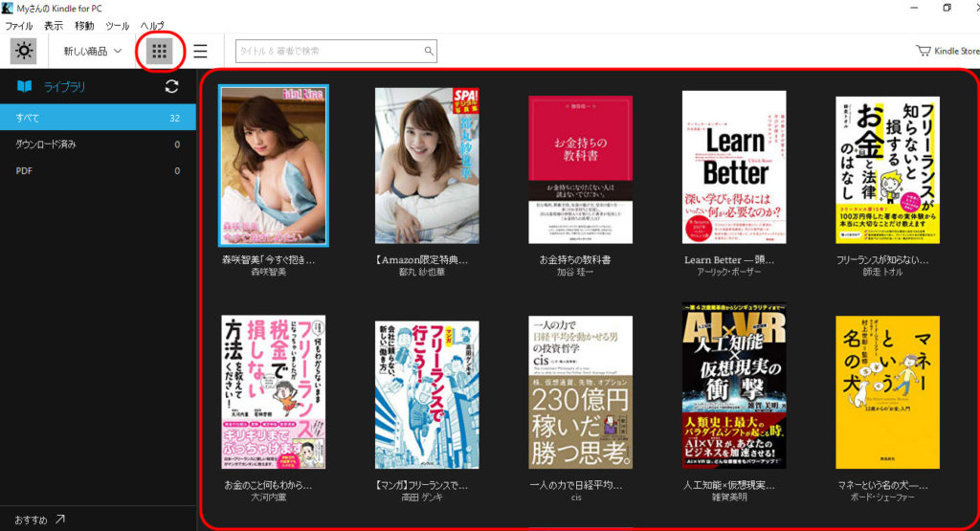Open the 移動 menu

click(x=84, y=26)
